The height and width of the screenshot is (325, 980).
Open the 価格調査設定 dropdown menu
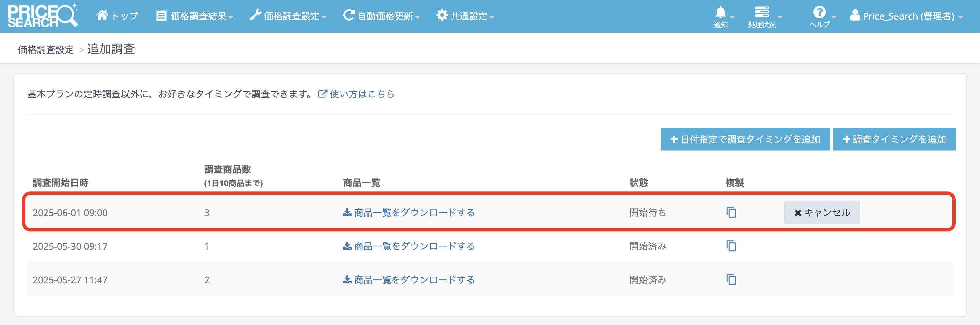(x=288, y=16)
